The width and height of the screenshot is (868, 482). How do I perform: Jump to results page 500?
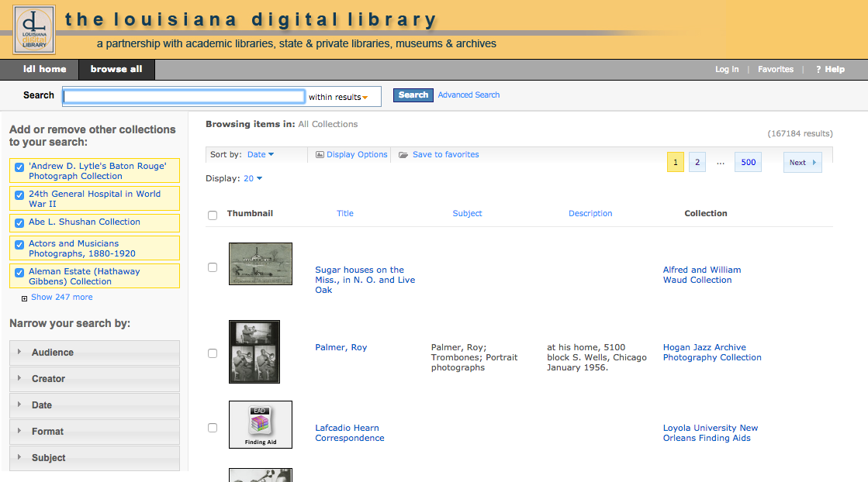coord(749,163)
